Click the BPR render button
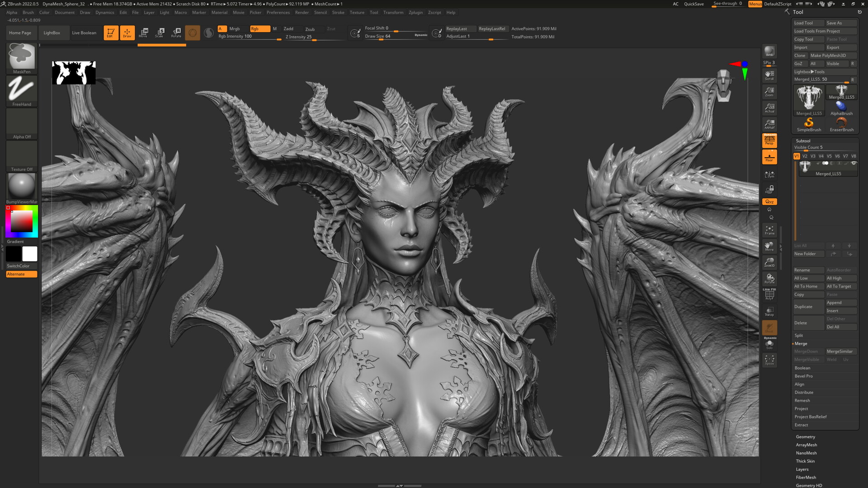Viewport: 868px width, 488px height. tap(769, 52)
